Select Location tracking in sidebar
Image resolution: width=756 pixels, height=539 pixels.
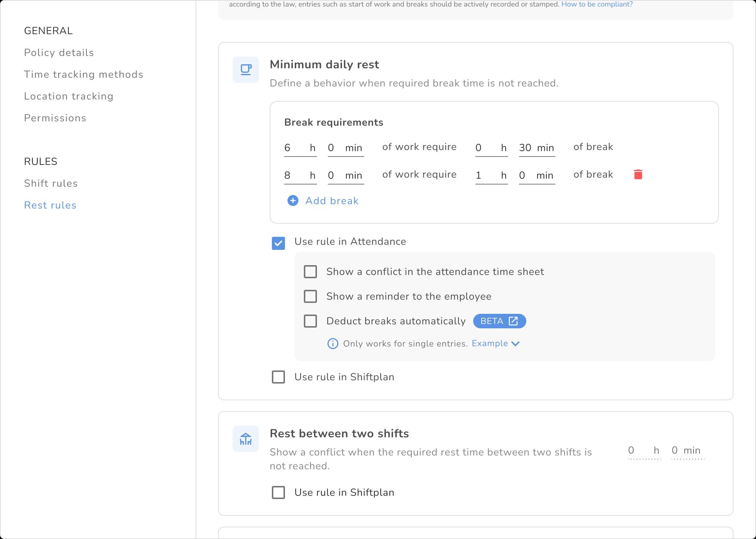[x=69, y=96]
